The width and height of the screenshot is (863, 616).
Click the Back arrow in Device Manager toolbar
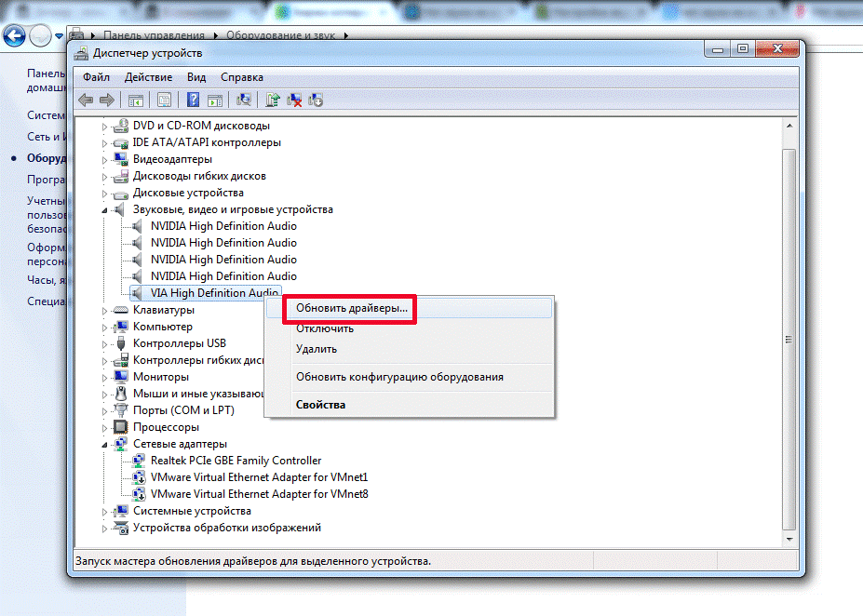click(x=86, y=100)
